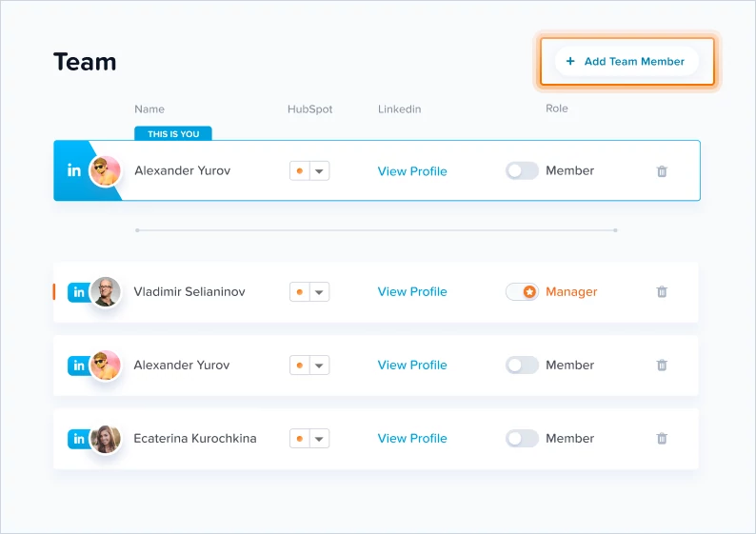Toggle role switch for Ecaterina Kurochkina
The width and height of the screenshot is (756, 534).
coord(522,438)
